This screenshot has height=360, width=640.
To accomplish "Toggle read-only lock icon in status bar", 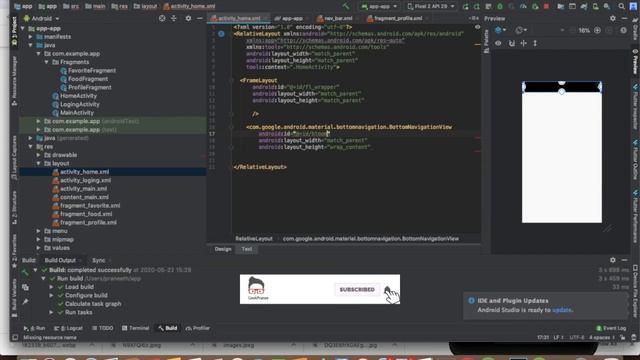I will (622, 338).
